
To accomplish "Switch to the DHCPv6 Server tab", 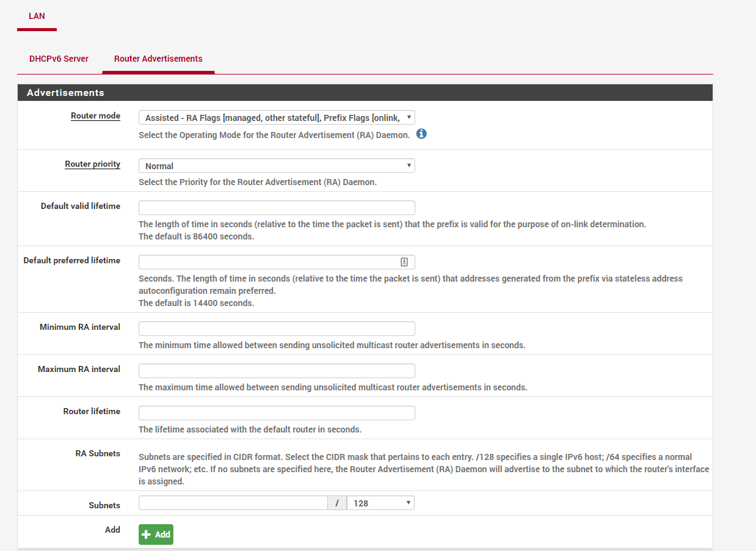I will [59, 59].
